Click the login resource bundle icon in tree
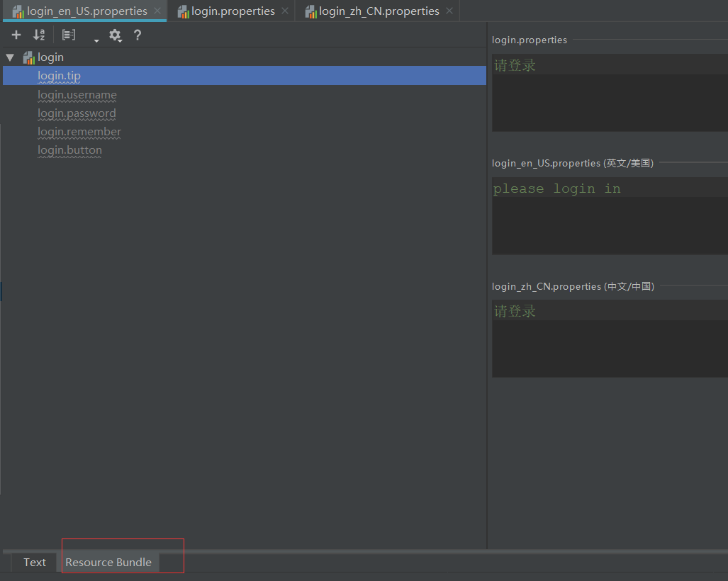 pyautogui.click(x=29, y=57)
